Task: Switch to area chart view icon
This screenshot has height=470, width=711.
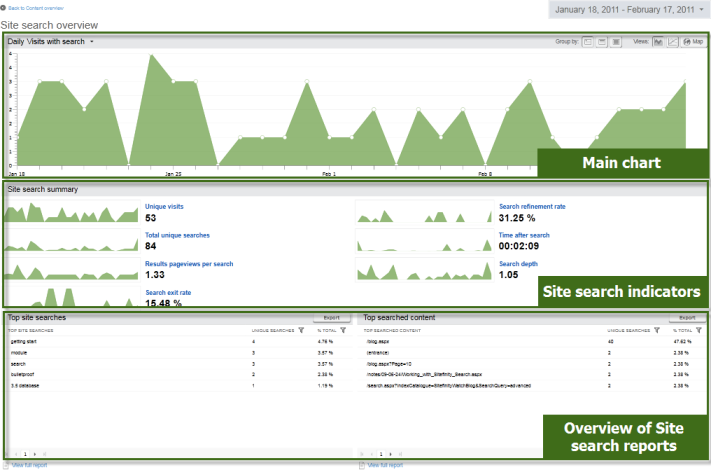Action: click(x=658, y=42)
